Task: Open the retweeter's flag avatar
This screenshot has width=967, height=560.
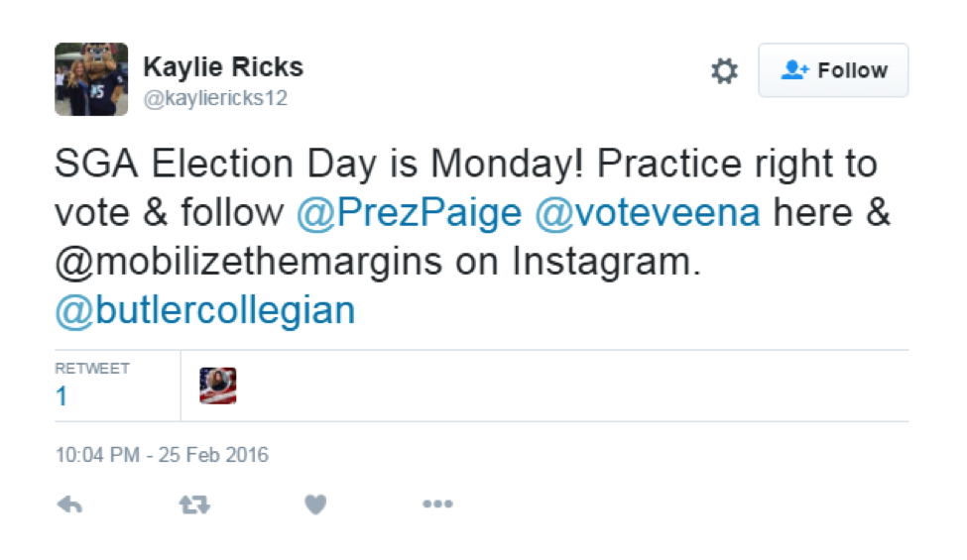Action: (217, 386)
